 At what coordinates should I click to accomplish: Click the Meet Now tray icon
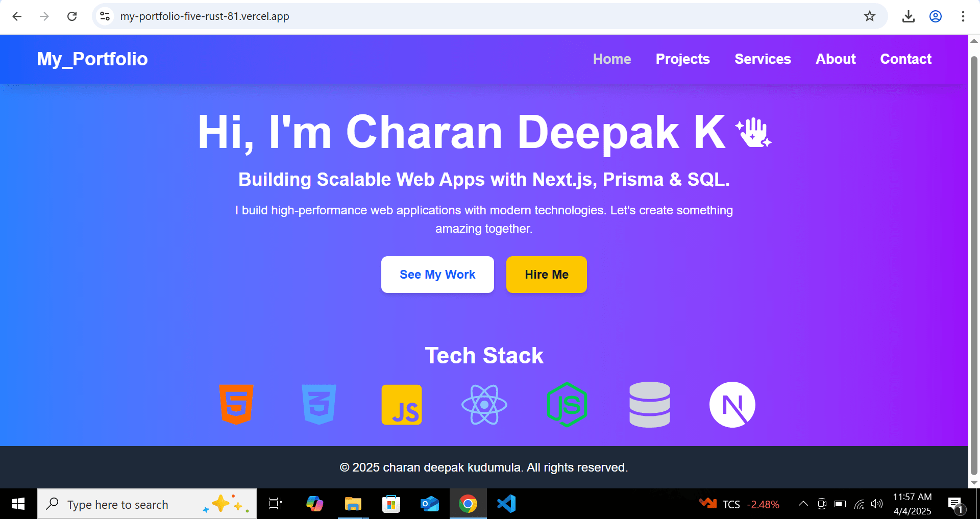[822, 504]
